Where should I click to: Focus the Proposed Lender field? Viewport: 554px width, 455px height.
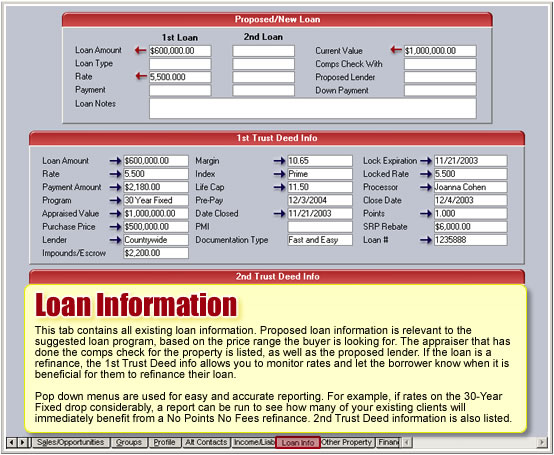[440, 77]
